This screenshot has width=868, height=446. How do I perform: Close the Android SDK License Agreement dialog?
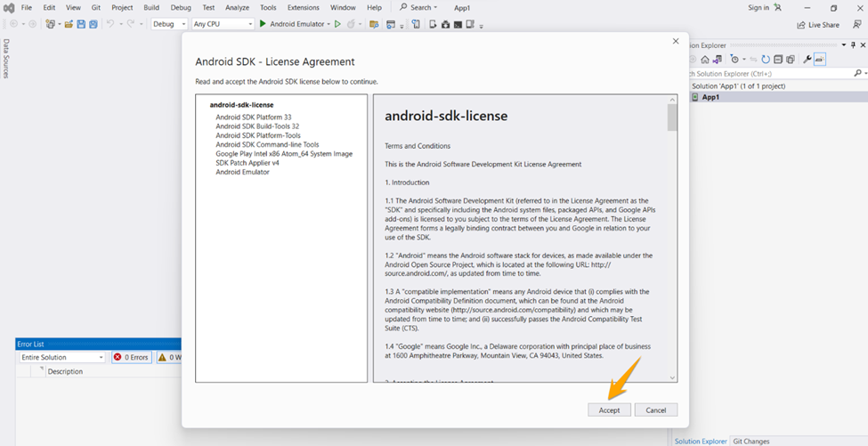(x=676, y=41)
